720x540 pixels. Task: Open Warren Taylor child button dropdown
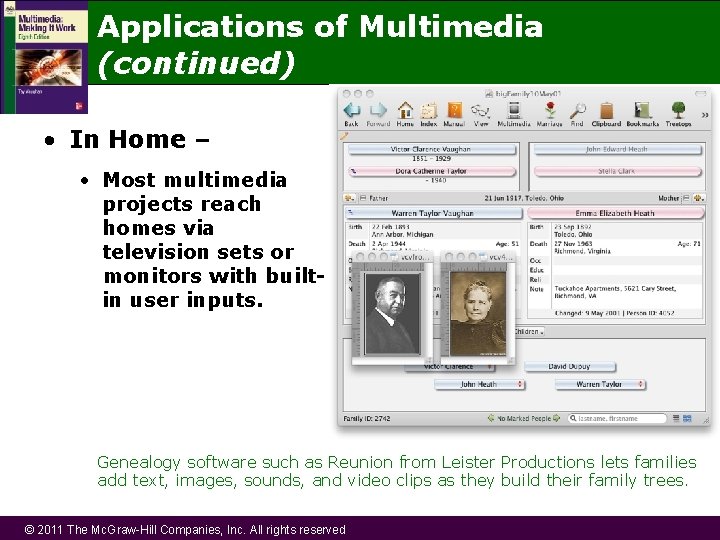pyautogui.click(x=641, y=384)
